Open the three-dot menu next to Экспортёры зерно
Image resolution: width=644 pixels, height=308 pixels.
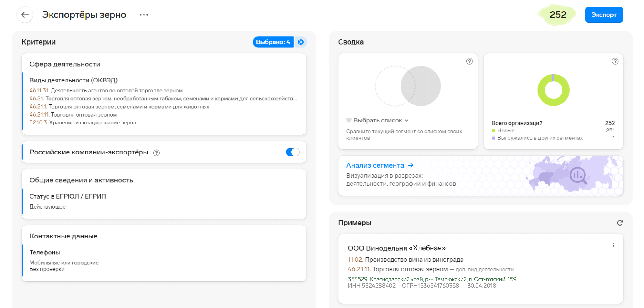(144, 15)
